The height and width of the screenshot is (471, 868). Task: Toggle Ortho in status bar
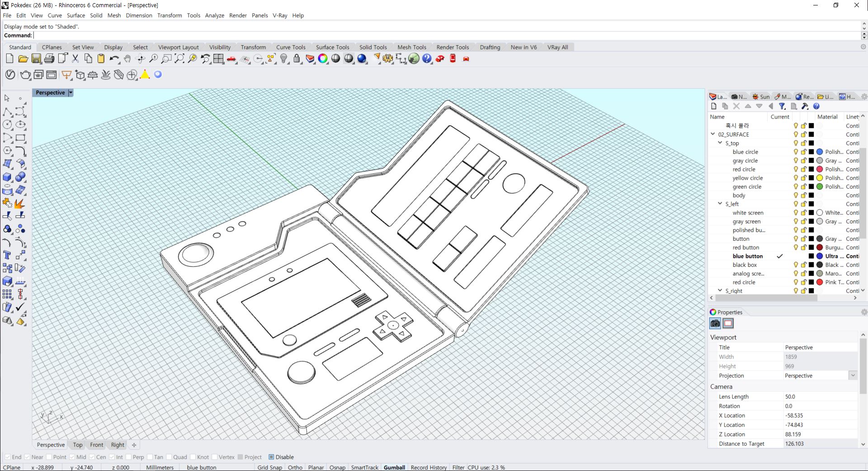(x=295, y=467)
